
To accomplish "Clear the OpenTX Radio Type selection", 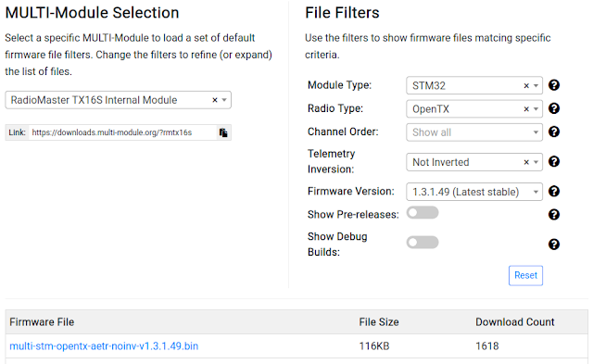I will 526,109.
